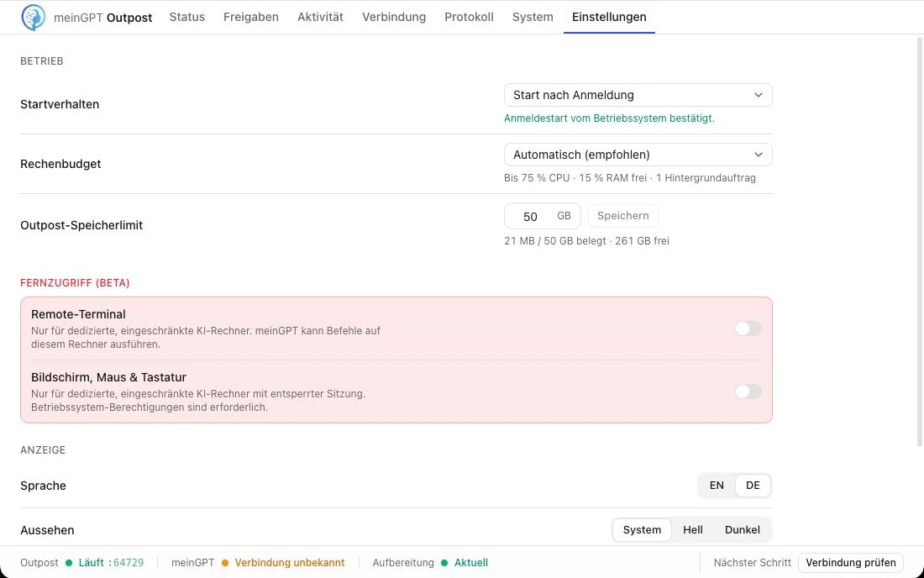Viewport: 924px width, 578px height.
Task: Click the Outpost-Speicherlimit GB input field
Action: pyautogui.click(x=542, y=216)
